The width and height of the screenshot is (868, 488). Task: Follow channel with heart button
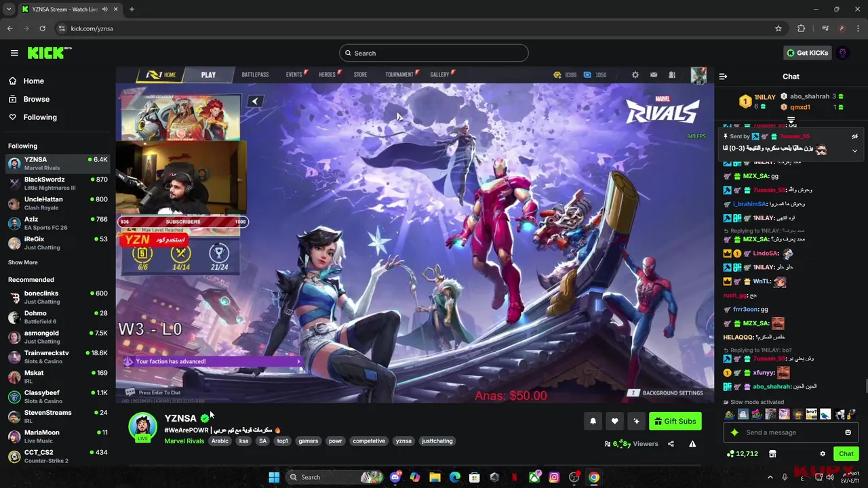click(x=614, y=421)
